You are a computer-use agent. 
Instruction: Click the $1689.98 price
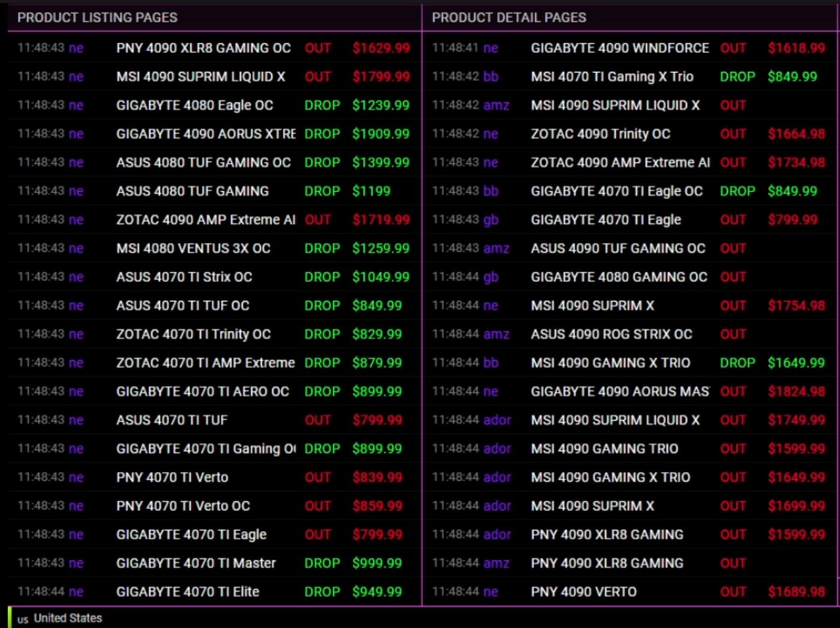click(x=797, y=592)
